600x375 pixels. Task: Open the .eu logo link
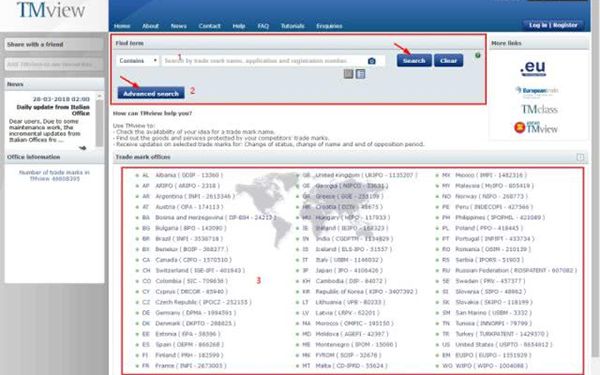click(533, 68)
